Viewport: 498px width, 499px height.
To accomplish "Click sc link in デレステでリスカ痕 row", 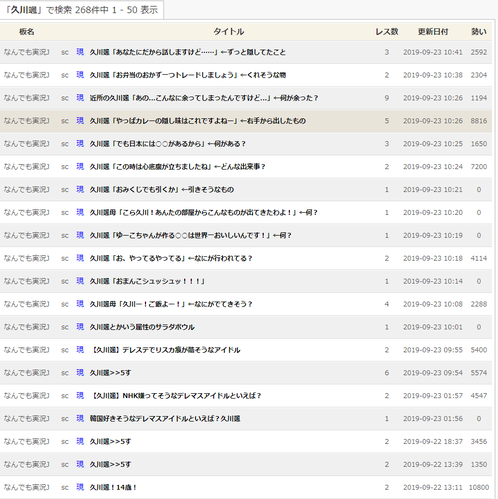I will tap(65, 350).
